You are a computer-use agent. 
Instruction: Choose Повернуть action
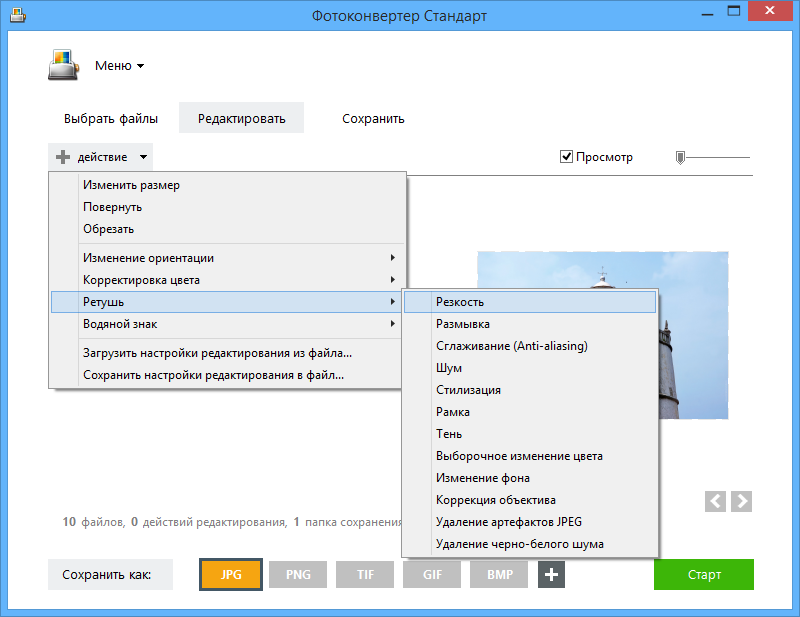click(228, 207)
